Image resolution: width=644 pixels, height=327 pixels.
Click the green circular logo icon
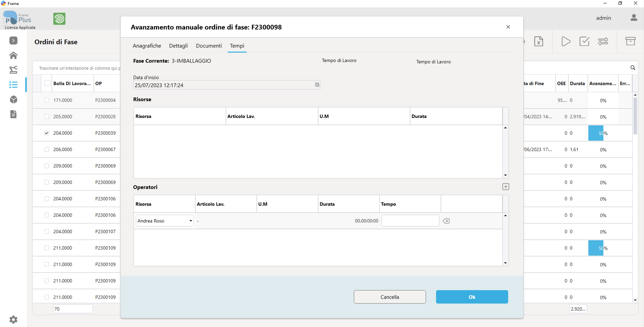[x=59, y=19]
